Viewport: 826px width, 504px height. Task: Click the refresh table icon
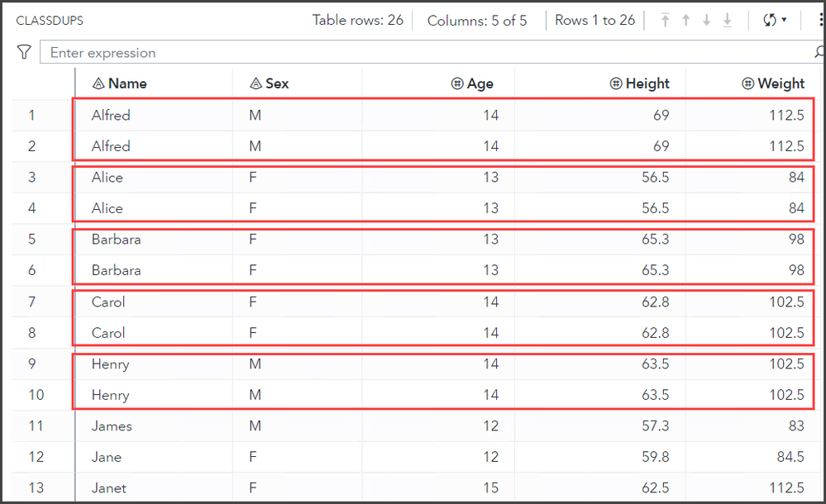tap(771, 19)
